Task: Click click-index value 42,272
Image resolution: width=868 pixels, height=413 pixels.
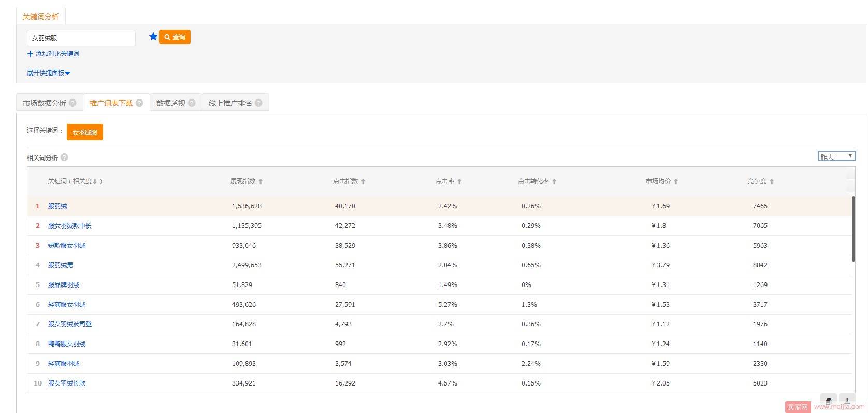Action: [345, 226]
